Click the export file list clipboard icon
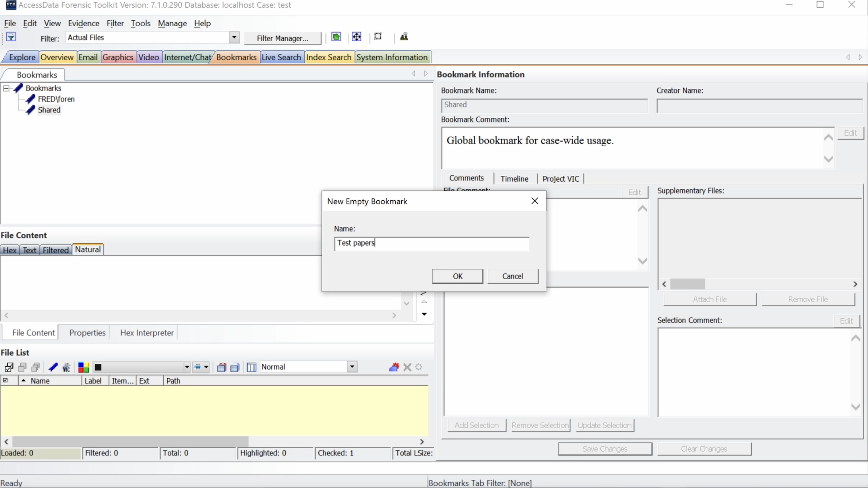The width and height of the screenshot is (868, 488). pyautogui.click(x=221, y=367)
